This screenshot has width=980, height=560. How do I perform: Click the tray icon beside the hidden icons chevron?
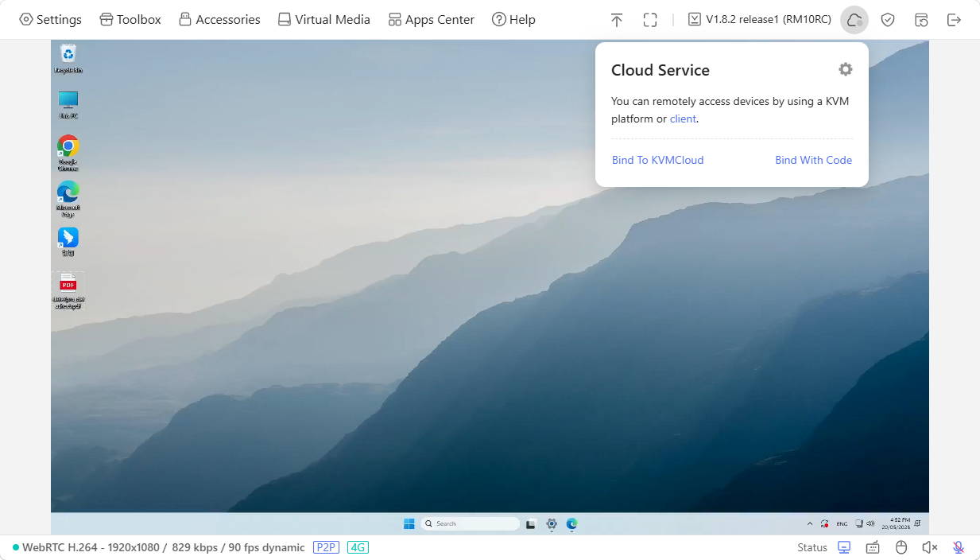(825, 523)
